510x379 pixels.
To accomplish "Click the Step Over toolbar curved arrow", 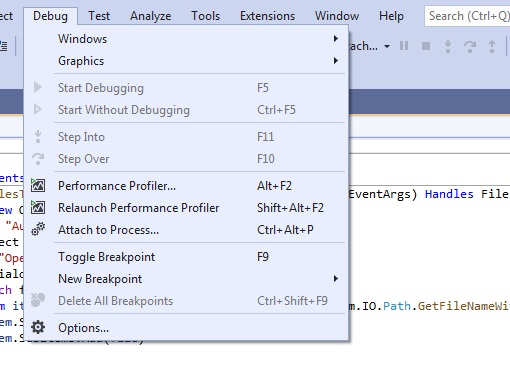I will tap(470, 47).
